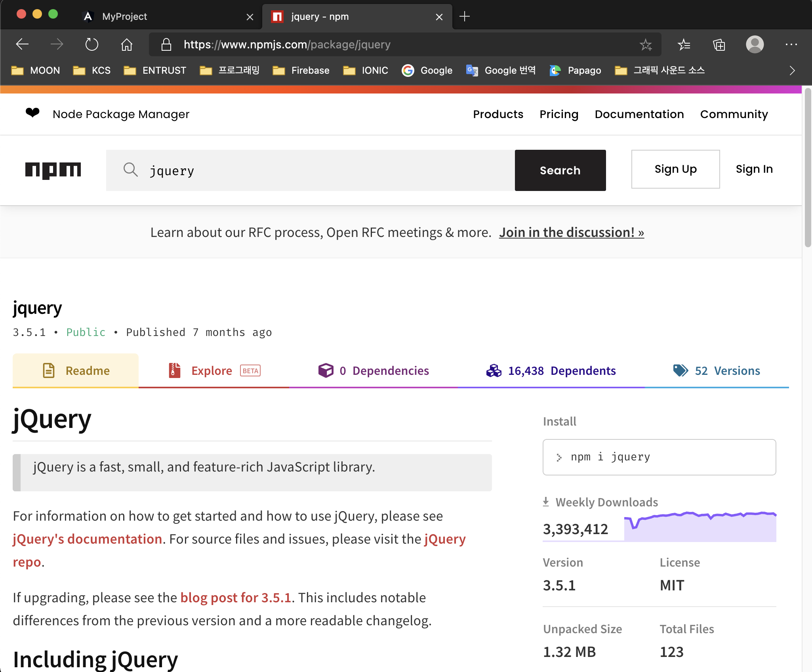Image resolution: width=812 pixels, height=672 pixels.
Task: Click the user profile avatar icon
Action: pyautogui.click(x=755, y=44)
